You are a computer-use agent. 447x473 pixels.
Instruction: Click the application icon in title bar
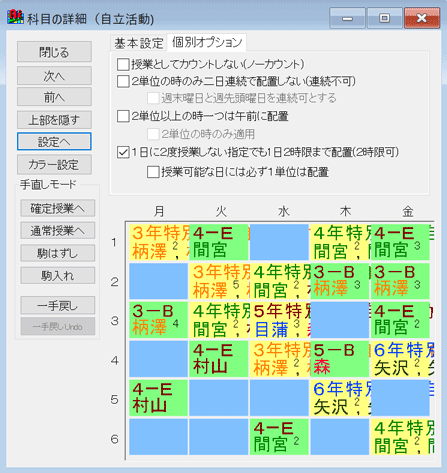[x=15, y=17]
